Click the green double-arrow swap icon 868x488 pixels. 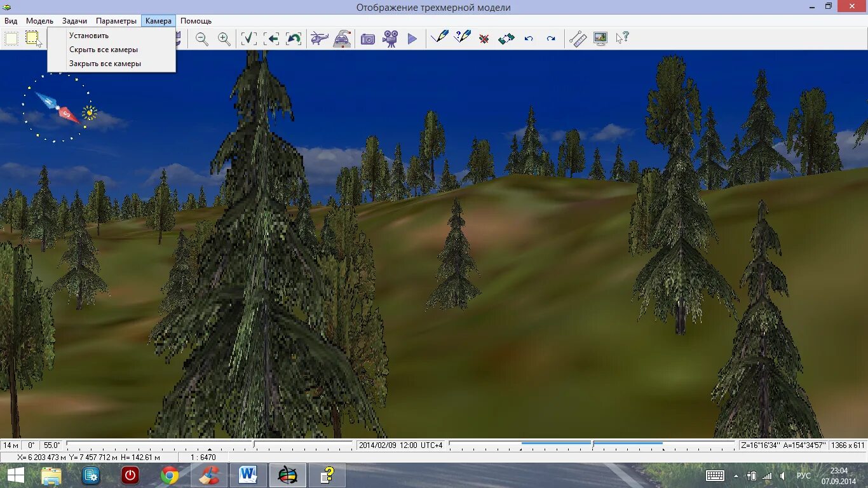click(506, 39)
